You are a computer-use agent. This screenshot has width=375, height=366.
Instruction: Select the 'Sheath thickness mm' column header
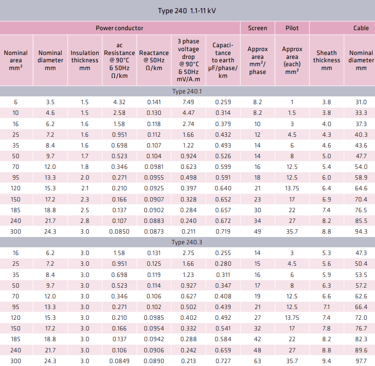(x=326, y=60)
